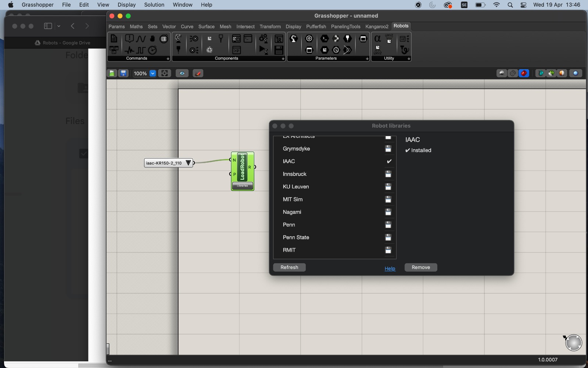The height and width of the screenshot is (368, 588).
Task: Select the sine-wave command icon in Commands panel
Action: (141, 39)
